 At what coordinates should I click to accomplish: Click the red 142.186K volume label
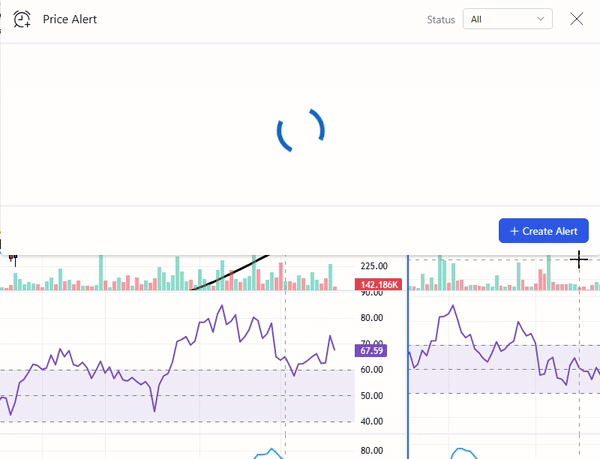[378, 285]
